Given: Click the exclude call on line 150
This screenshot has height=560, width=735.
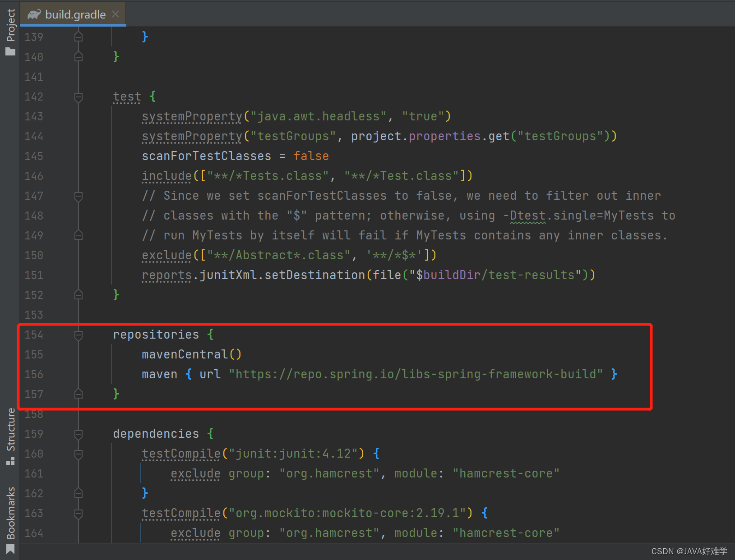Looking at the screenshot, I should point(166,255).
